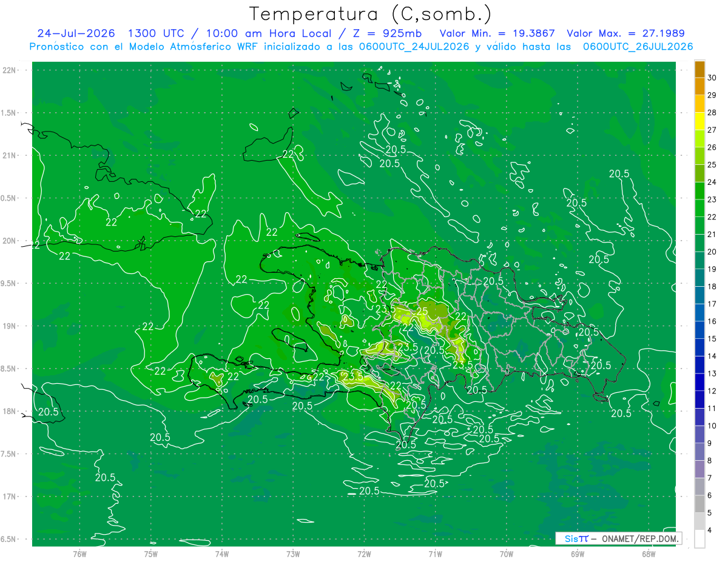Click the '75W' longitude axis label
The height and width of the screenshot is (562, 728).
[x=150, y=554]
